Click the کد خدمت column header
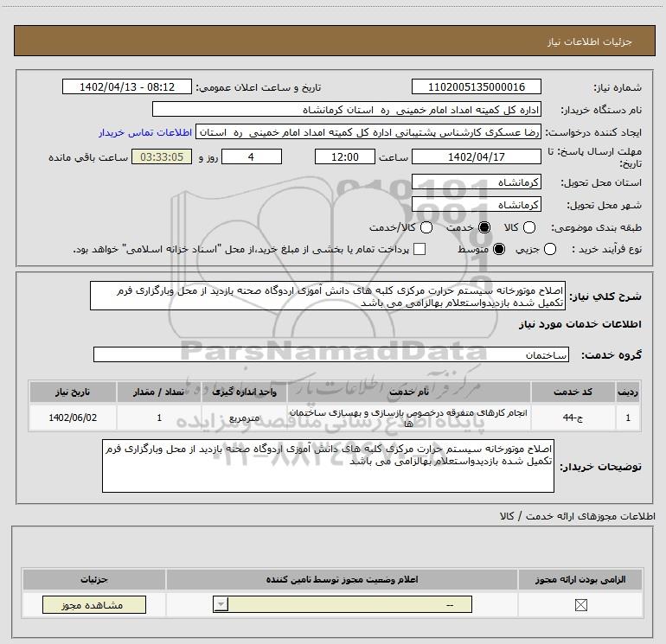Screen dimensions: 666x644 click(x=573, y=392)
